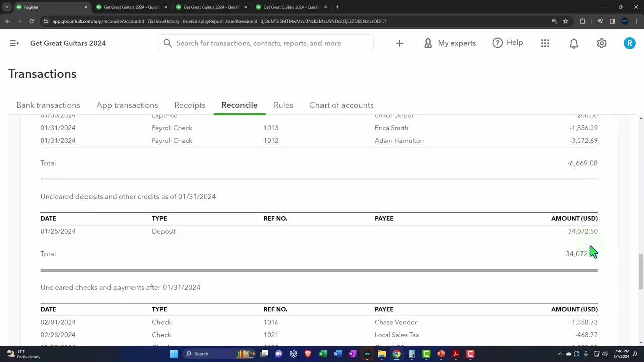This screenshot has height=362, width=644.
Task: Launch Excel from the taskbar
Action: pyautogui.click(x=323, y=354)
